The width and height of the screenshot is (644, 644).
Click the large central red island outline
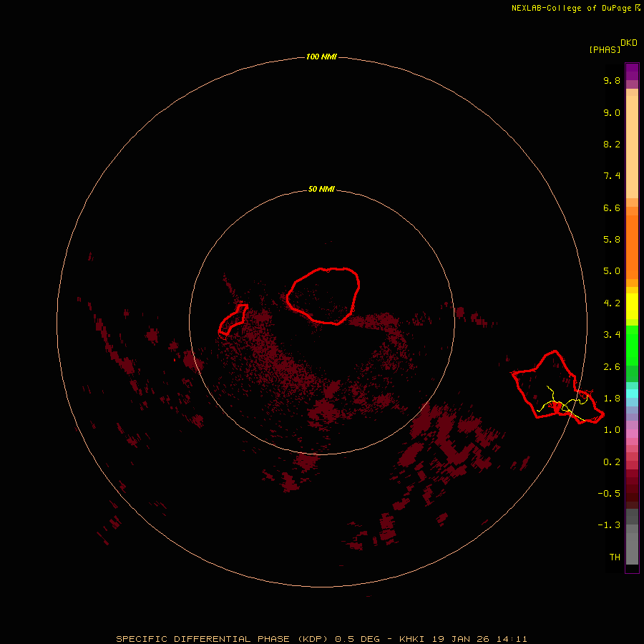click(x=323, y=296)
